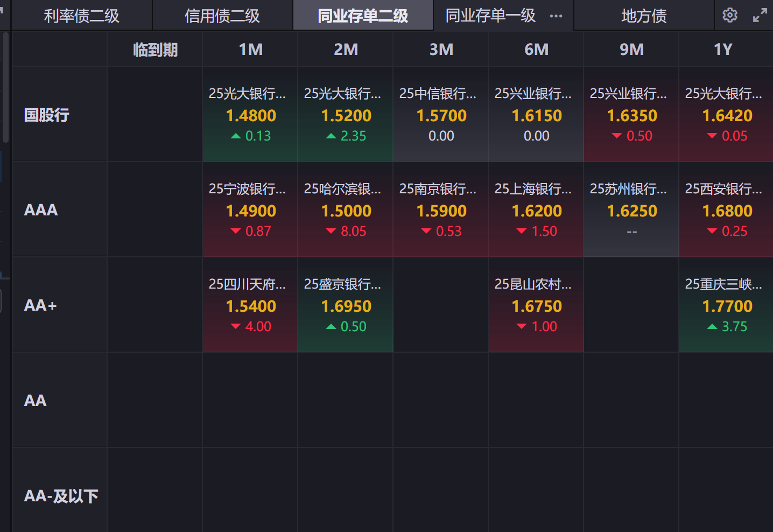Select 25盛京银行 2M quote 1.6950
Viewport: 773px width, 532px height.
[x=346, y=306]
